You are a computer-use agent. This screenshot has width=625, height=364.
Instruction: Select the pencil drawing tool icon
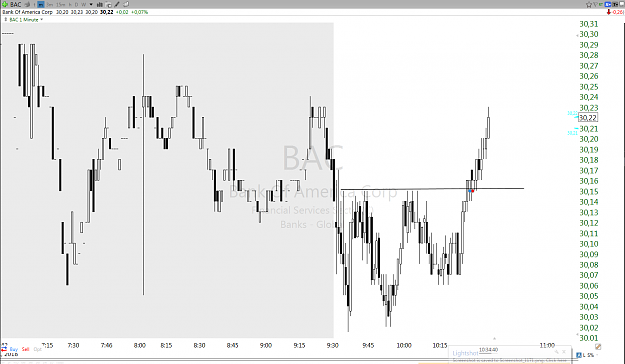click(117, 4)
